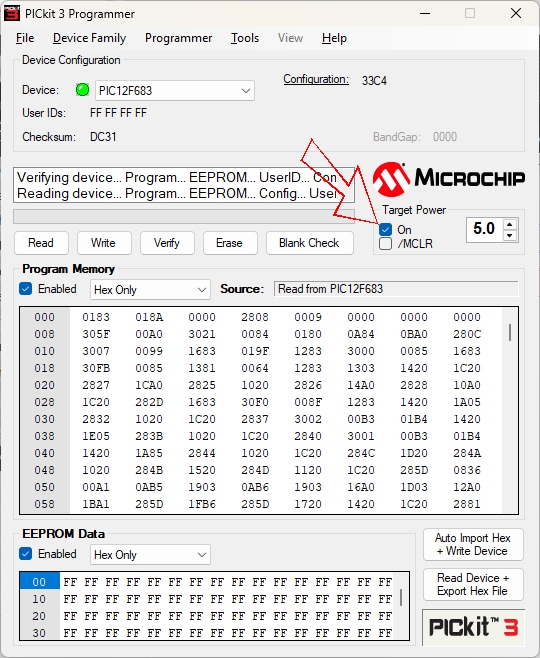This screenshot has height=658, width=540.
Task: Select program memory cell 282D
Action: (x=149, y=402)
